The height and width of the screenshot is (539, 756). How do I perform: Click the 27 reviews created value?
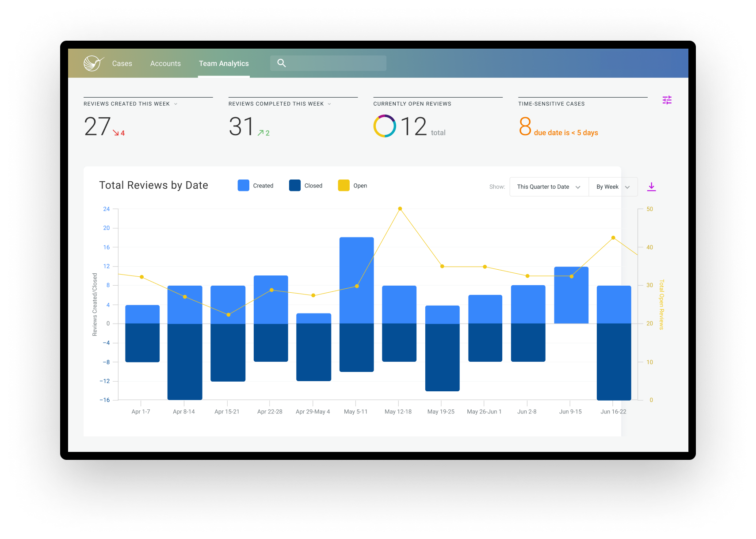pyautogui.click(x=97, y=126)
